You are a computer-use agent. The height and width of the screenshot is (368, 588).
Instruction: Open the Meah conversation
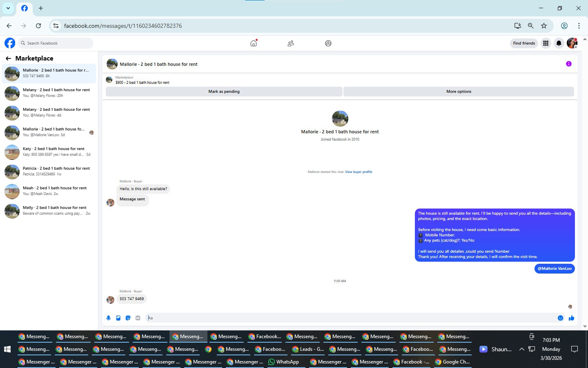tap(49, 191)
